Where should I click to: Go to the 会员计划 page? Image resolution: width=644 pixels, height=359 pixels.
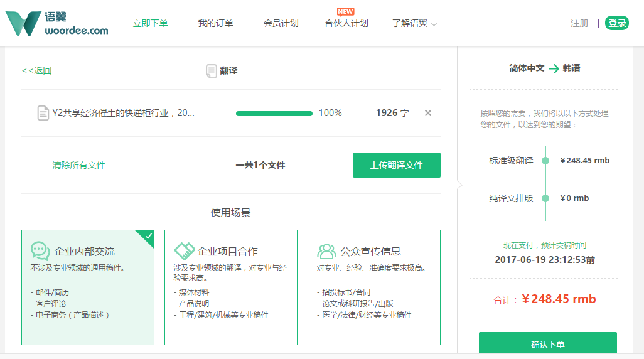pyautogui.click(x=281, y=24)
